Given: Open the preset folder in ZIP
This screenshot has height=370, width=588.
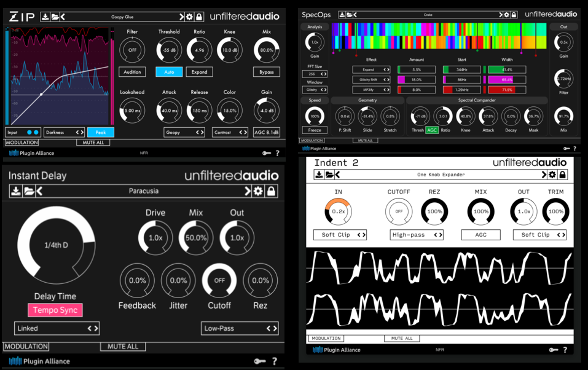Looking at the screenshot, I should pyautogui.click(x=55, y=17).
